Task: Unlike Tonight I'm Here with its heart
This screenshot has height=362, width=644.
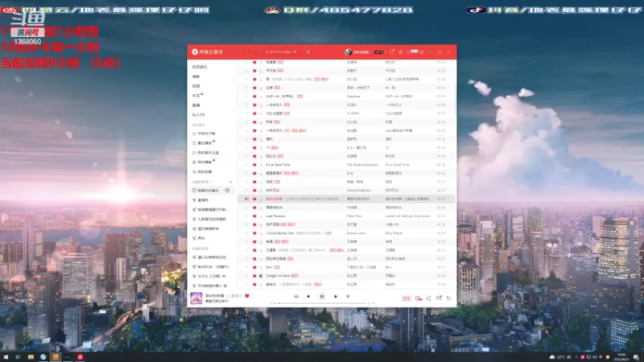Action: pyautogui.click(x=254, y=276)
